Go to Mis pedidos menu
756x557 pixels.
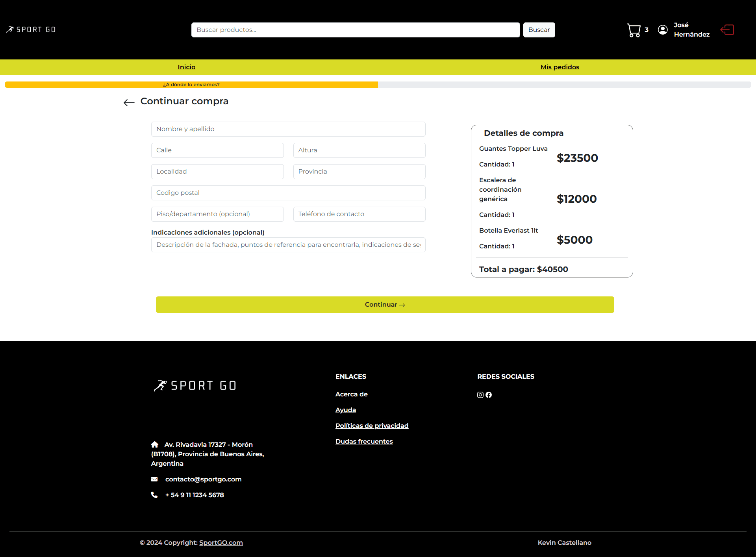point(560,67)
